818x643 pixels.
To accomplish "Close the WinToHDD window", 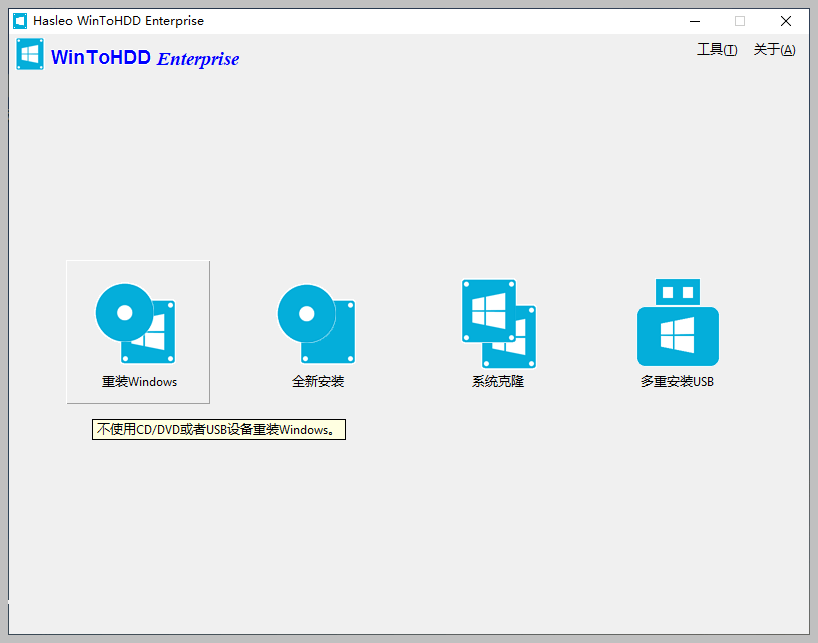I will (x=786, y=21).
